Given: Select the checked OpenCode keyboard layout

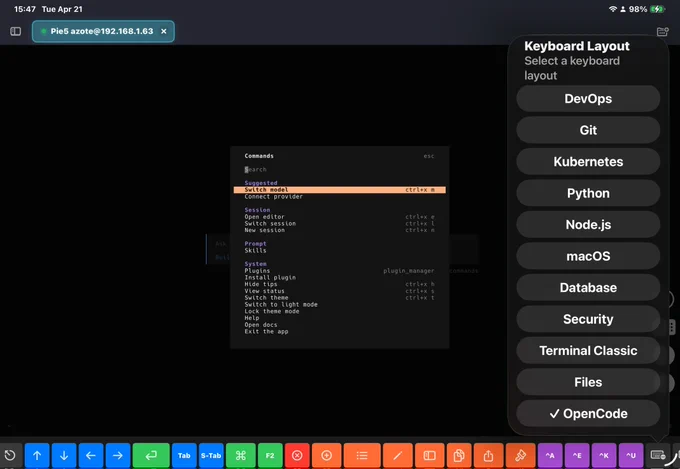Looking at the screenshot, I should [x=588, y=413].
